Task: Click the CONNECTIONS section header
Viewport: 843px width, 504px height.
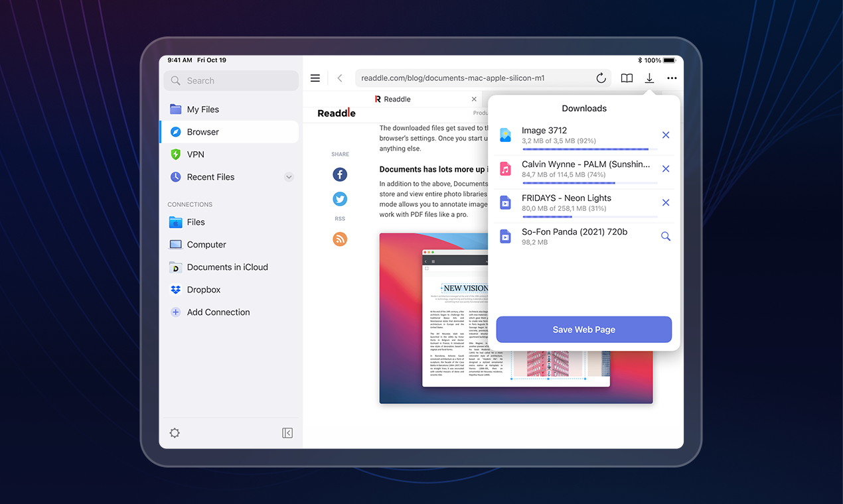Action: click(190, 204)
